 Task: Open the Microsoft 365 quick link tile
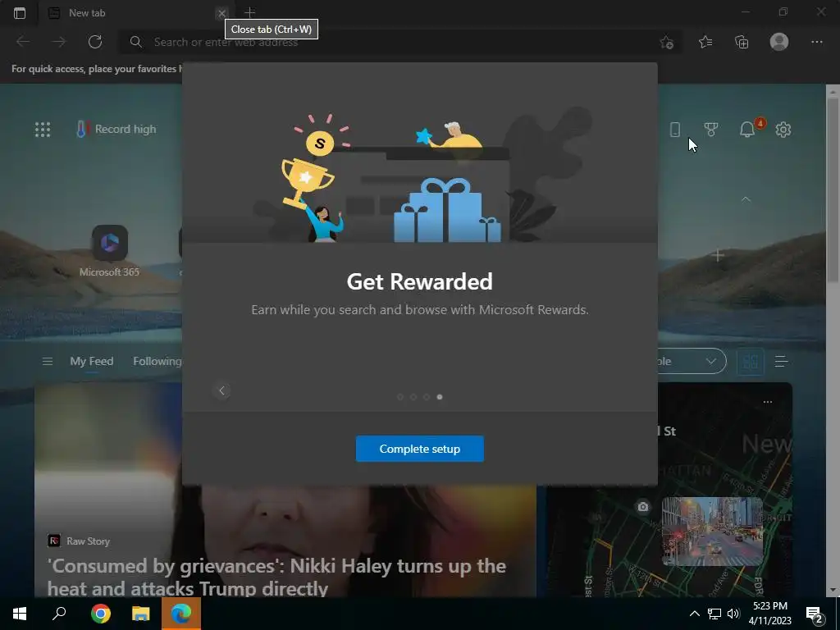tap(109, 251)
